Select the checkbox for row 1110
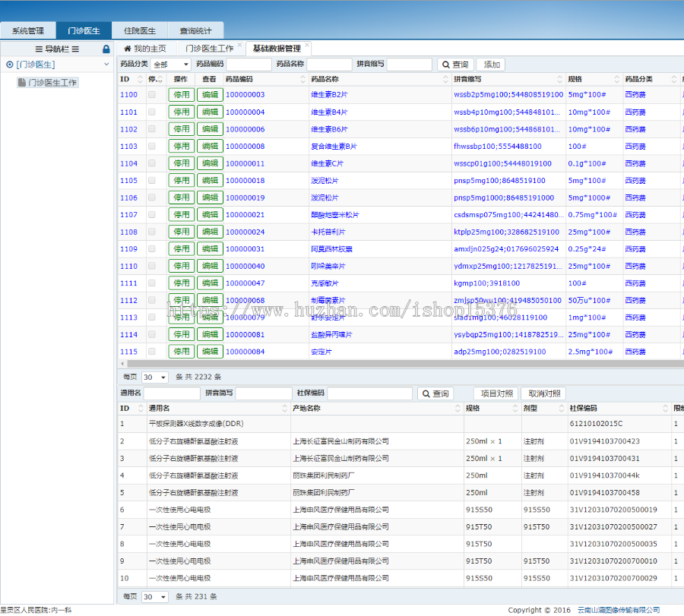684x616 pixels. tap(152, 267)
